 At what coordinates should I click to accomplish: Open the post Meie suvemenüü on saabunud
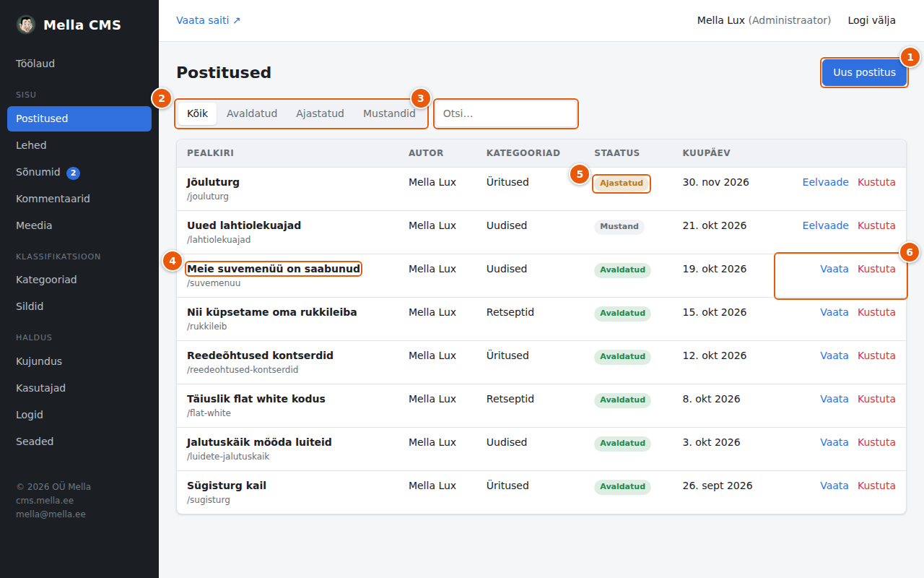[274, 269]
